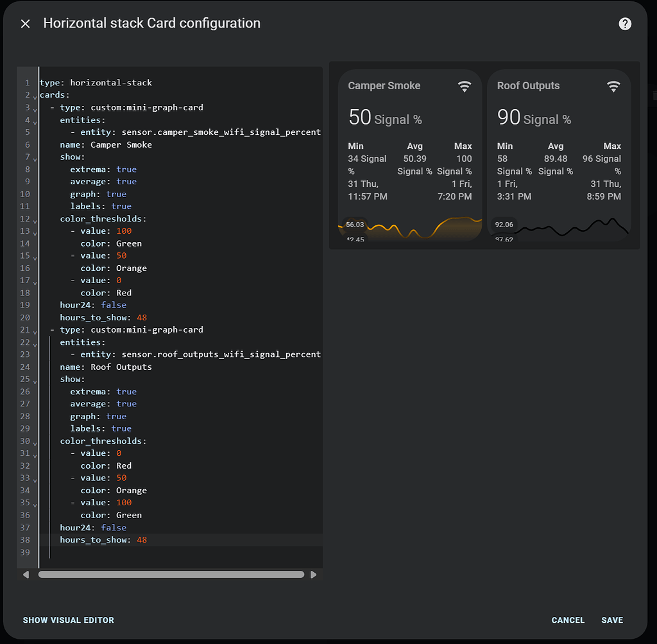Image resolution: width=657 pixels, height=644 pixels.
Task: Click the Camper Smoke graph line preview
Action: (411, 229)
